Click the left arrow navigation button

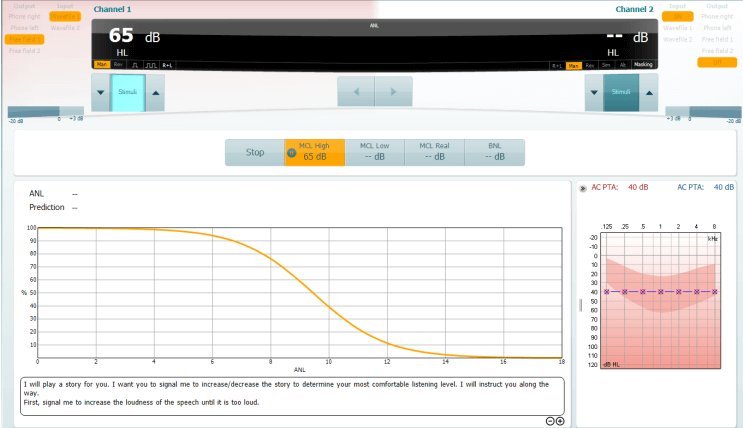(356, 91)
